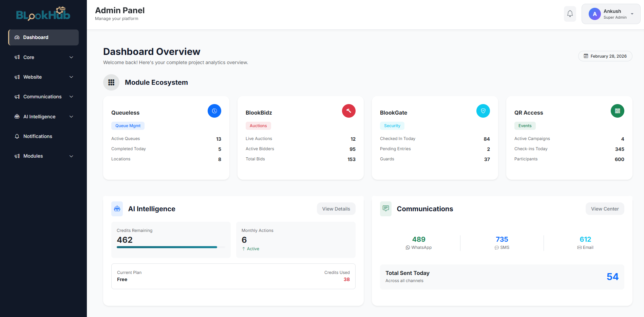Click the Active Bidders label
Screen dimensions: 644x317
tap(260, 149)
